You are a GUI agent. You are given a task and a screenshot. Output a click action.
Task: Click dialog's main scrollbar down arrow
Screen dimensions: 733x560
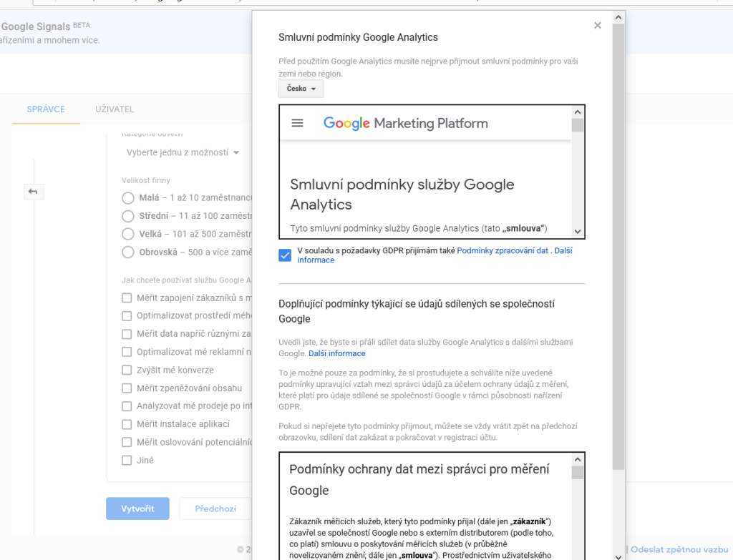[618, 556]
